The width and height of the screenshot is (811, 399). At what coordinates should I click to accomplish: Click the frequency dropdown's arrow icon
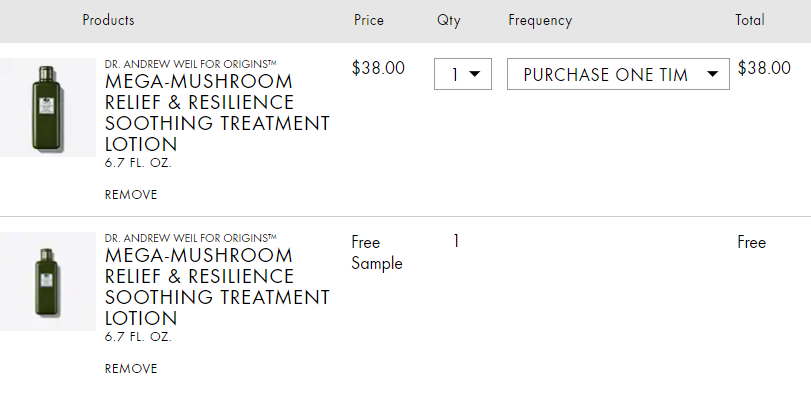[712, 75]
